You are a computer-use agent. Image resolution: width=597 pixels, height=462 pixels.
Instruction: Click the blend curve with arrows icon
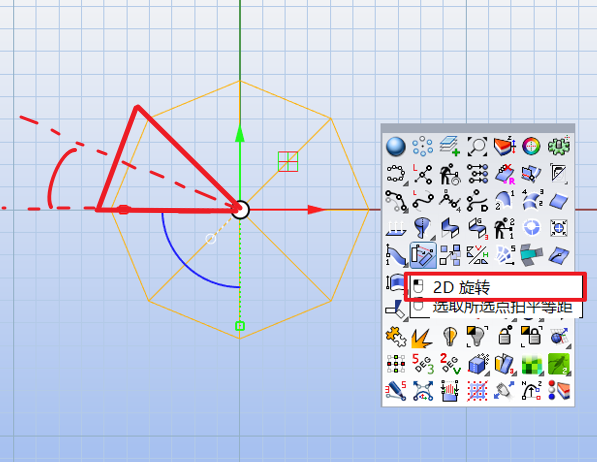pos(423,391)
